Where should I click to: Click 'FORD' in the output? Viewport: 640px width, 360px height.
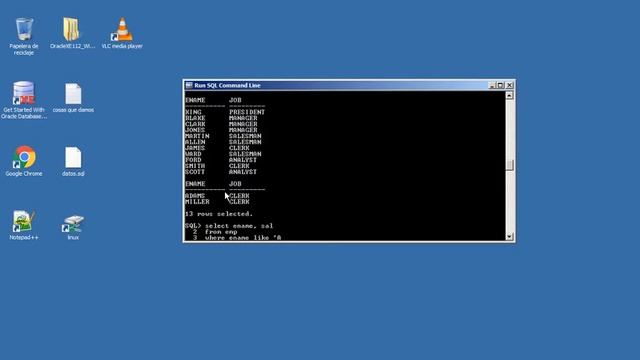pos(193,160)
